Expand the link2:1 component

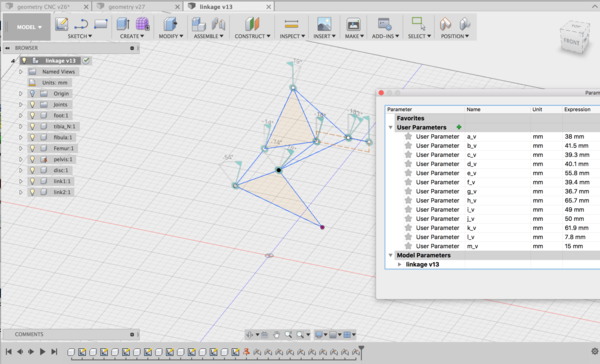tap(21, 192)
